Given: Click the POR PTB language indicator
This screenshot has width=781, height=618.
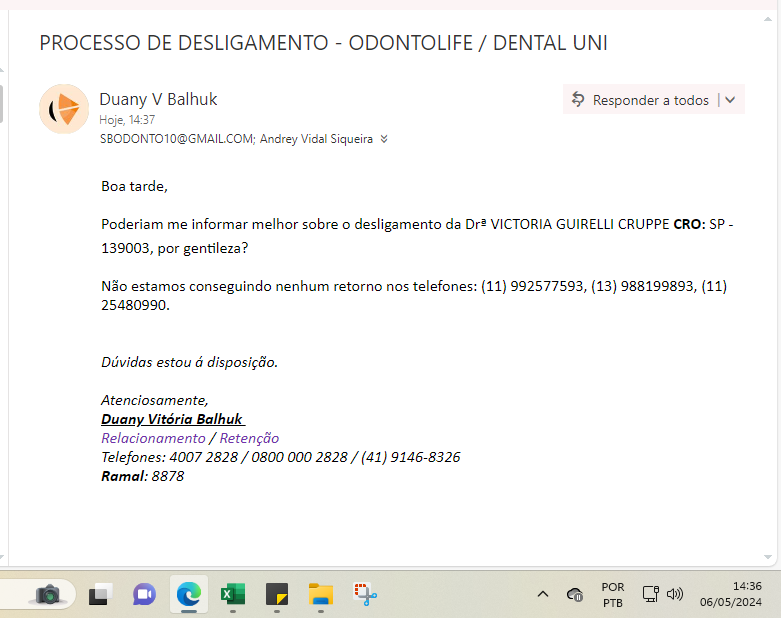Looking at the screenshot, I should coord(613,595).
